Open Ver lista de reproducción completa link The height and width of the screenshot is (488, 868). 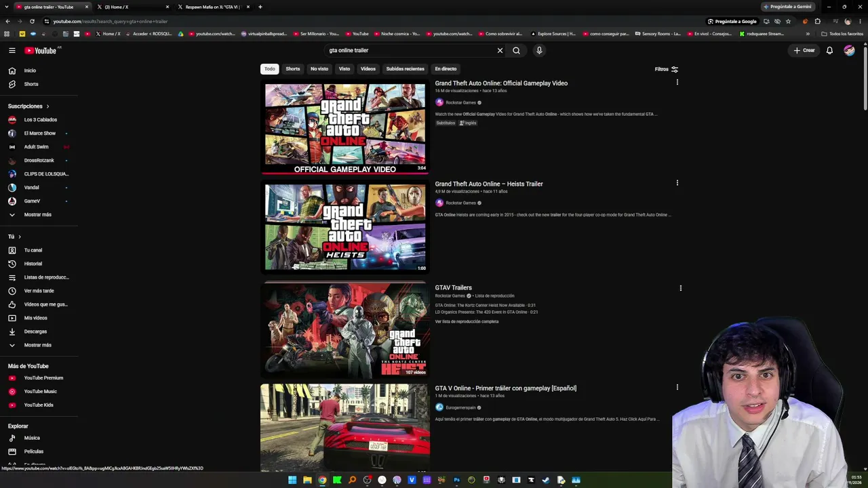coord(467,321)
